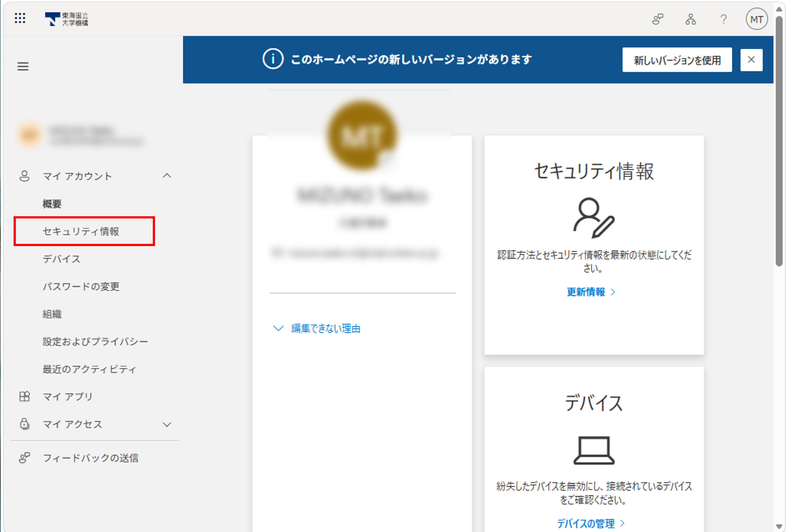Click the person icon beside マイ アカウント

[24, 176]
